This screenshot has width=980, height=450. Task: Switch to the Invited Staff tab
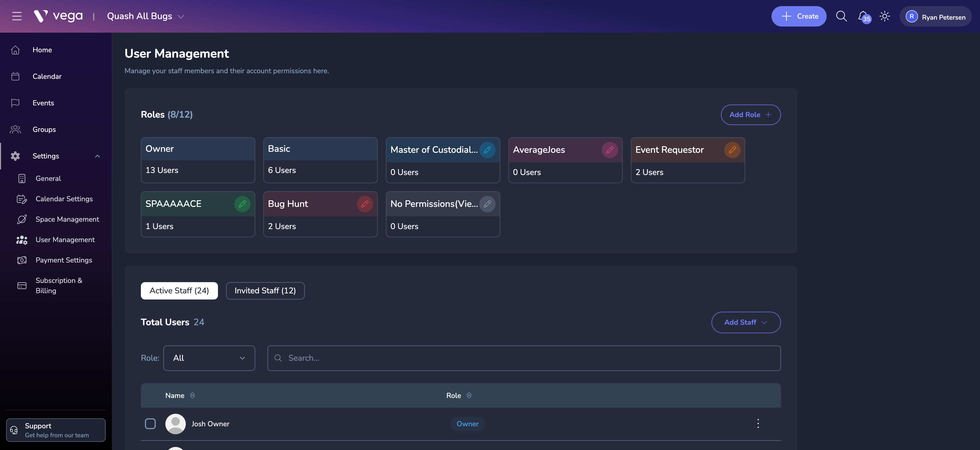click(265, 291)
